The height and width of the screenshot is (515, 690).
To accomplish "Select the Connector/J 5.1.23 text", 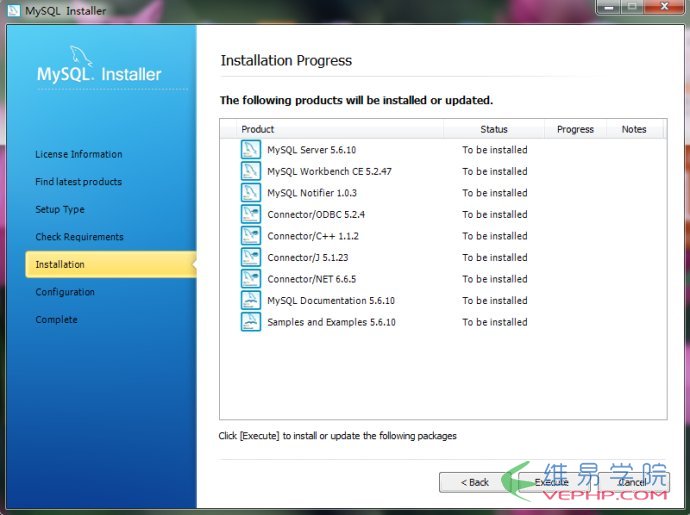I will 308,258.
